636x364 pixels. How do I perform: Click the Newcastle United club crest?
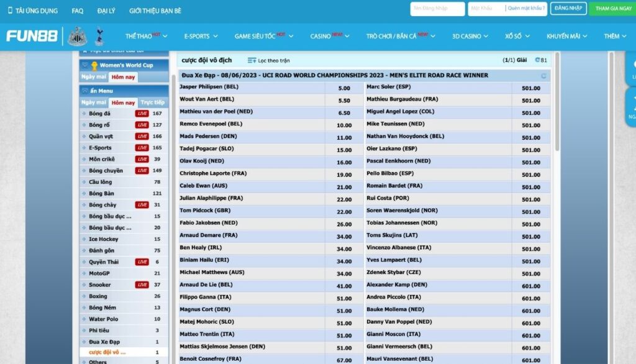(x=77, y=37)
